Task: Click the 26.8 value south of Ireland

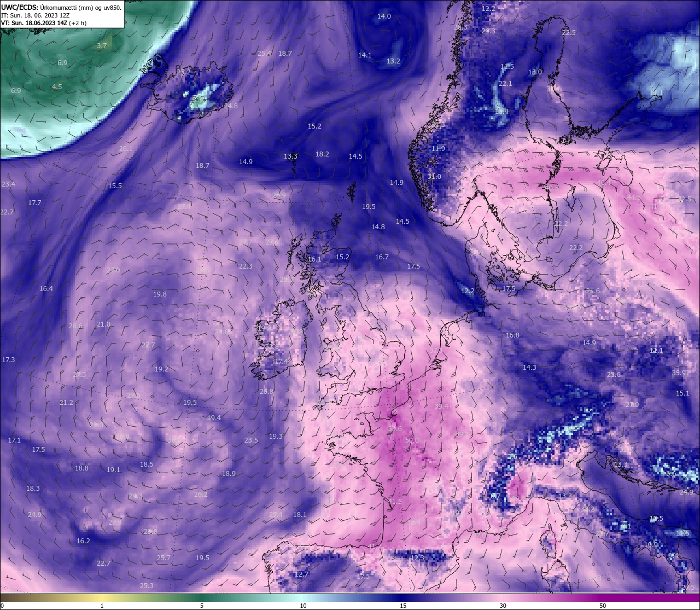Action: coord(266,392)
